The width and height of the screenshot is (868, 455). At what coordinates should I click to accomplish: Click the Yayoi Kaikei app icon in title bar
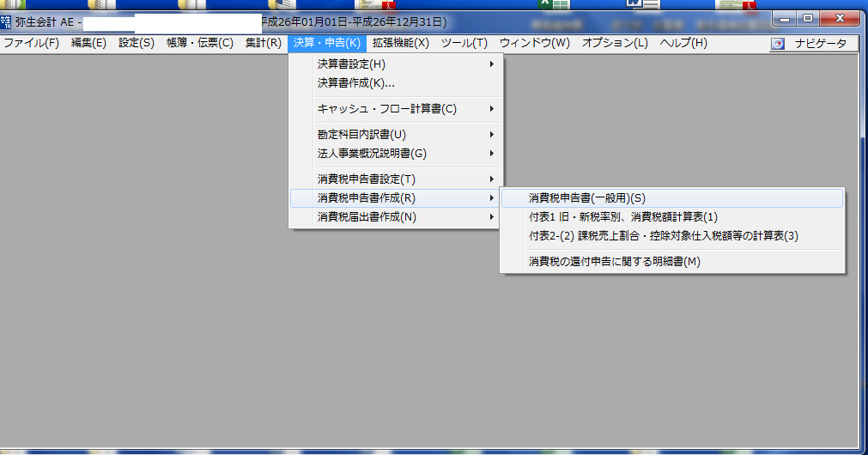(7, 21)
